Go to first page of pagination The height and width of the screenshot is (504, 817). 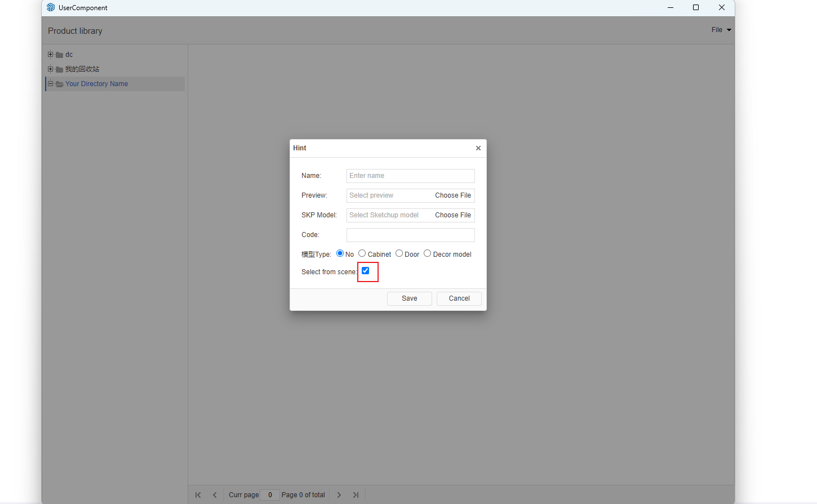pos(198,495)
